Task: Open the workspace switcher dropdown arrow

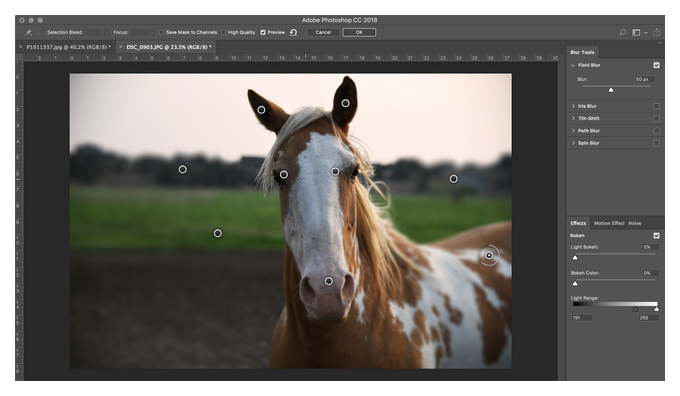Action: coord(646,33)
